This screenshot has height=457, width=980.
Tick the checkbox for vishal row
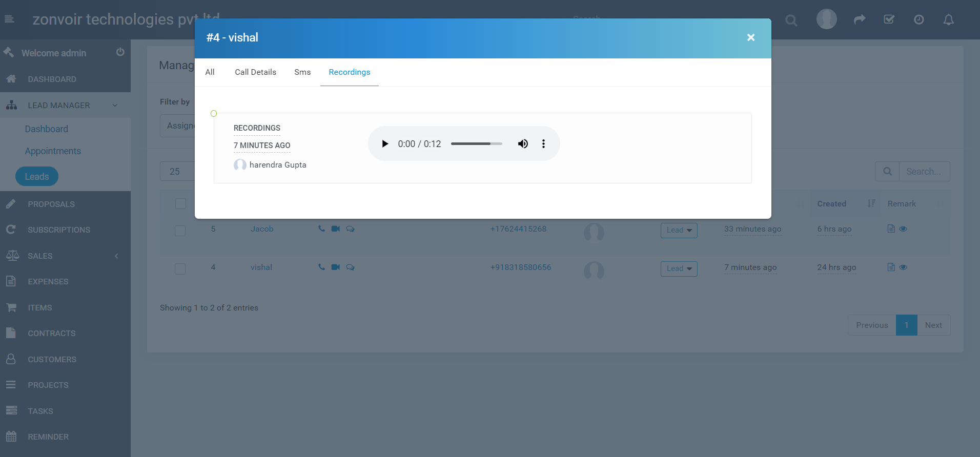[x=180, y=269]
